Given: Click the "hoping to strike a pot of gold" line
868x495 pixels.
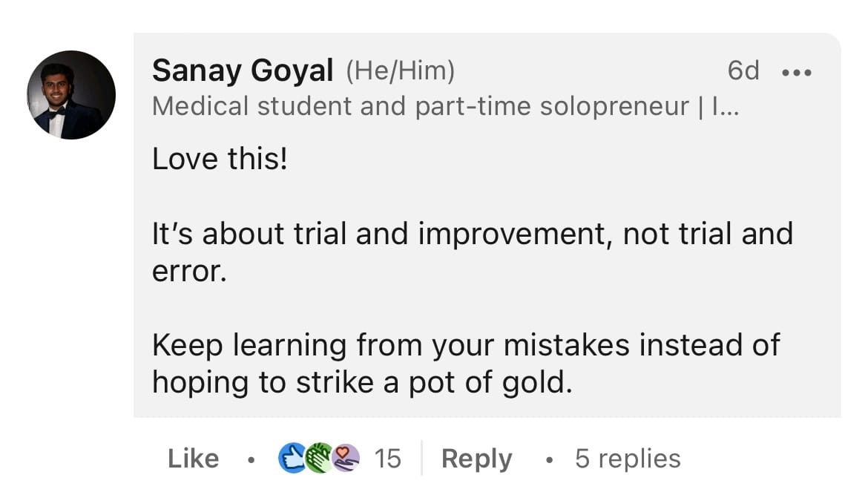Looking at the screenshot, I should [362, 383].
